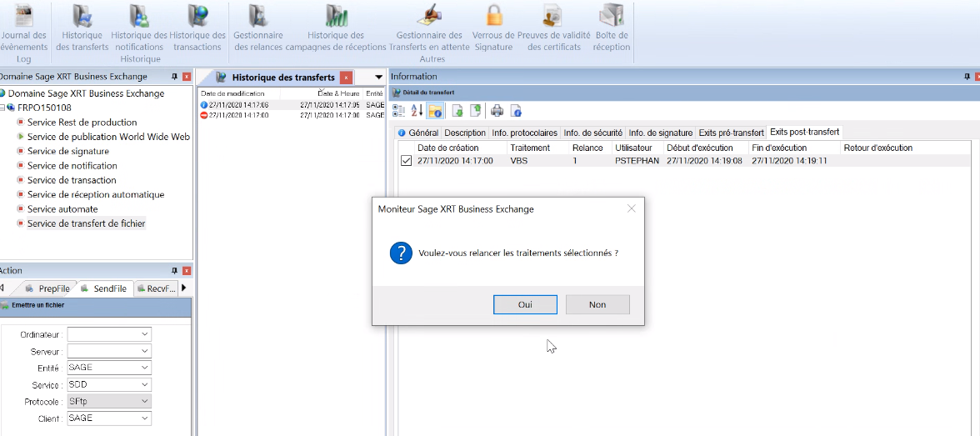This screenshot has height=436, width=980.
Task: Sort properties alphabetically with A-Z icon
Action: coord(417,111)
